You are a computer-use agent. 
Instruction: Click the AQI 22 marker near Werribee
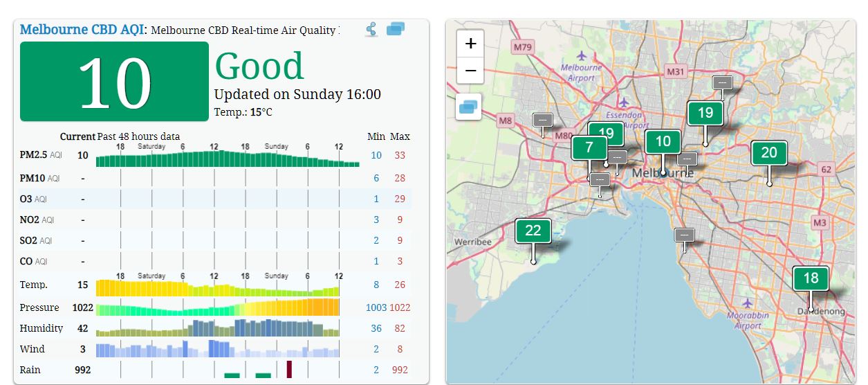point(533,231)
